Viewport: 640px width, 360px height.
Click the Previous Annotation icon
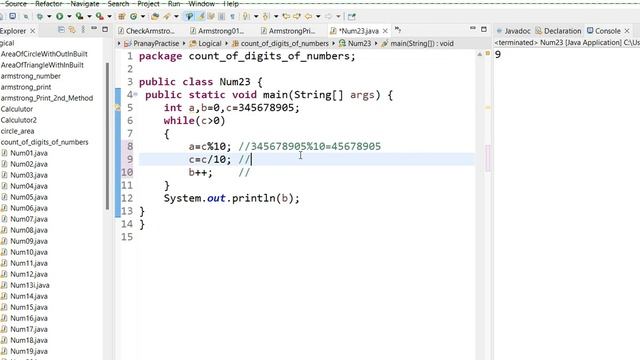[266, 16]
